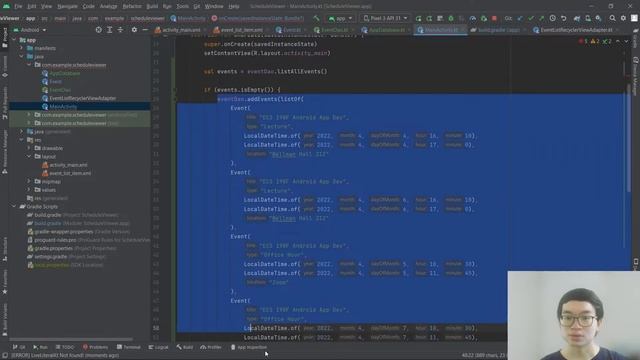Expand the mipmap folder
Image resolution: width=640 pixels, height=360 pixels.
pyautogui.click(x=29, y=181)
